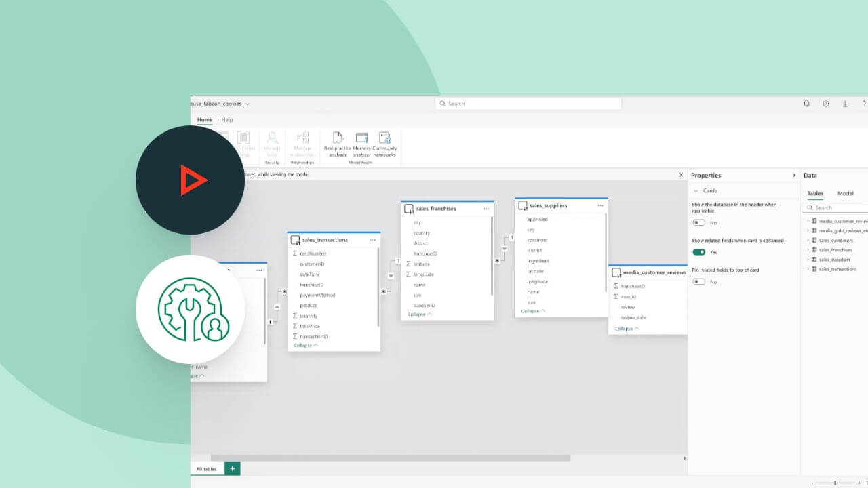Select the Tables tab in Data pane
The height and width of the screenshot is (488, 868).
click(815, 194)
